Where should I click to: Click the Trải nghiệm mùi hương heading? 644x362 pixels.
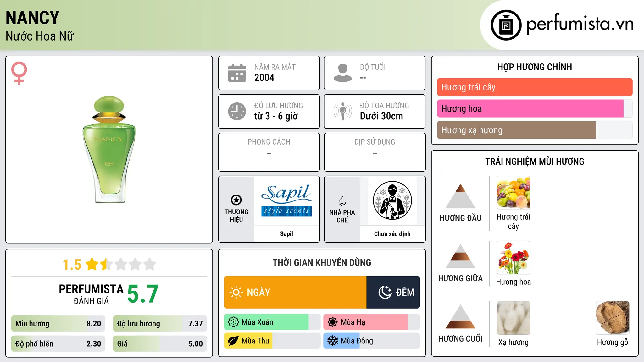(535, 162)
